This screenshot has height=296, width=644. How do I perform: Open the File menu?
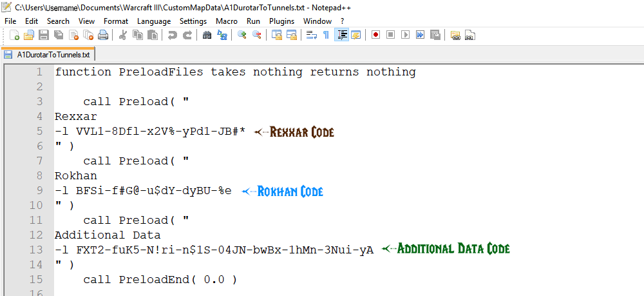10,21
